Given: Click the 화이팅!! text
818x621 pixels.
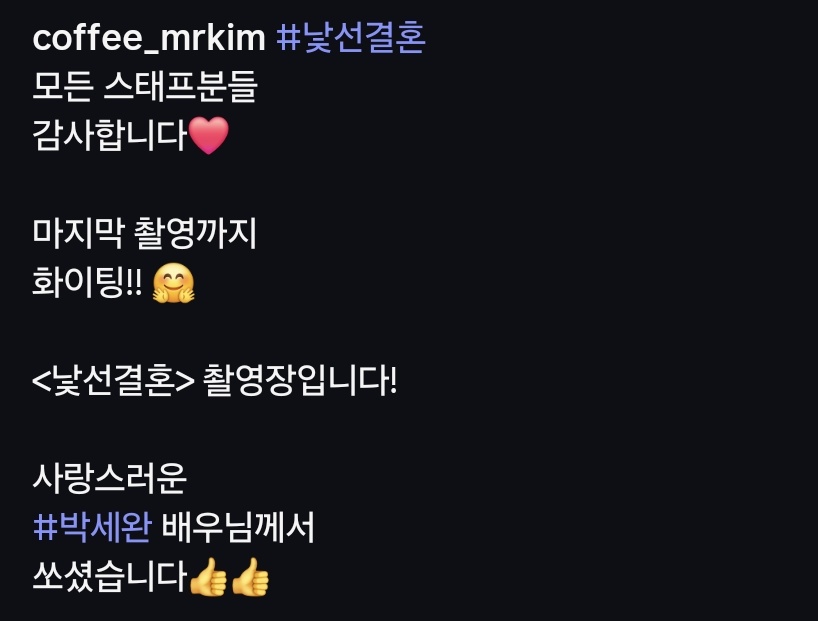Looking at the screenshot, I should click(87, 283).
